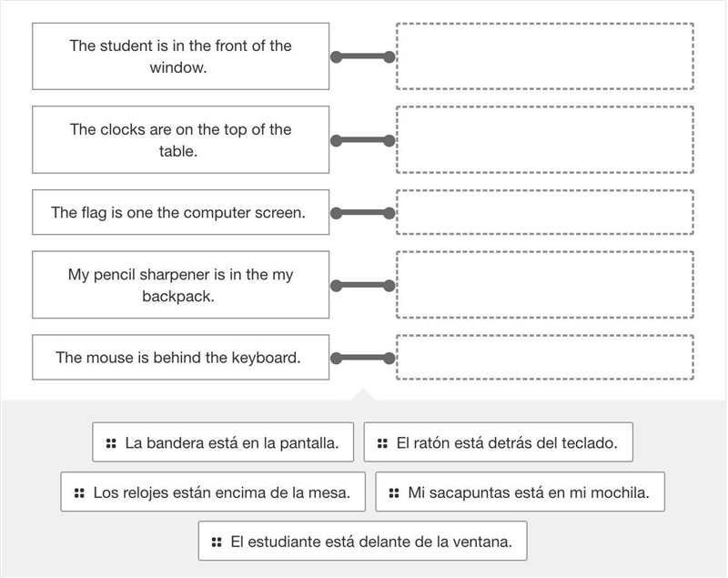This screenshot has height=578, width=728.
Task: Click the empty drop box beside 'The mouse is behind the keyboard'
Action: point(545,357)
